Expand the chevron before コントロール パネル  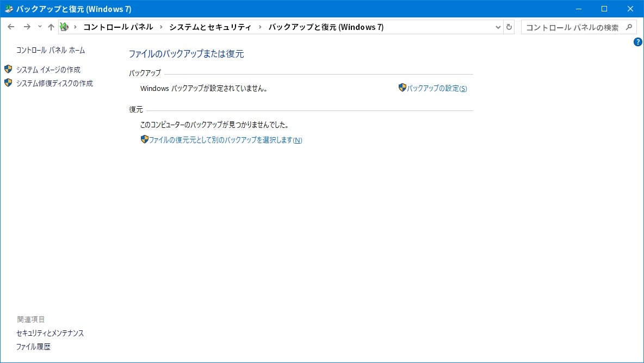click(75, 27)
